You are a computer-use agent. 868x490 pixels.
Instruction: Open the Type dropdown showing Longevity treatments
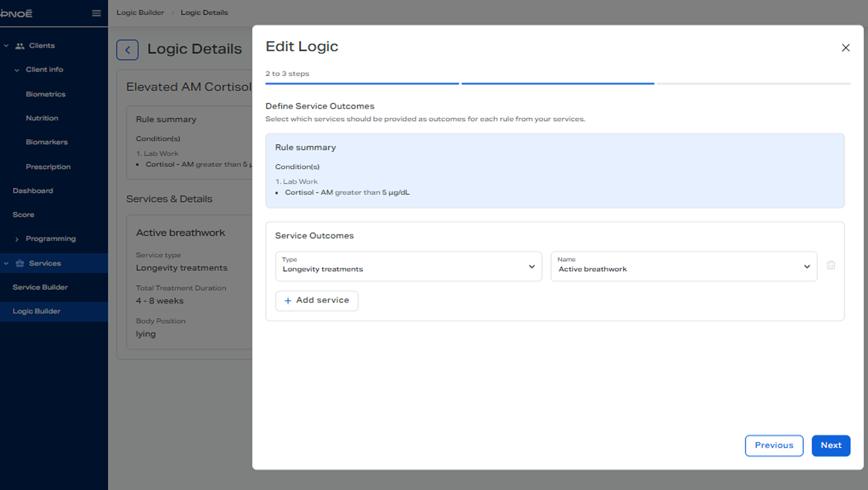(x=408, y=266)
